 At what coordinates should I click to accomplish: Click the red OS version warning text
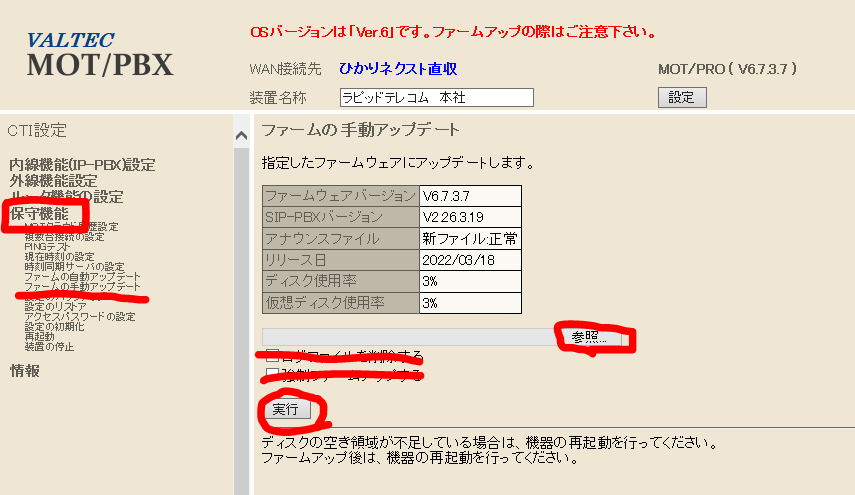point(454,32)
